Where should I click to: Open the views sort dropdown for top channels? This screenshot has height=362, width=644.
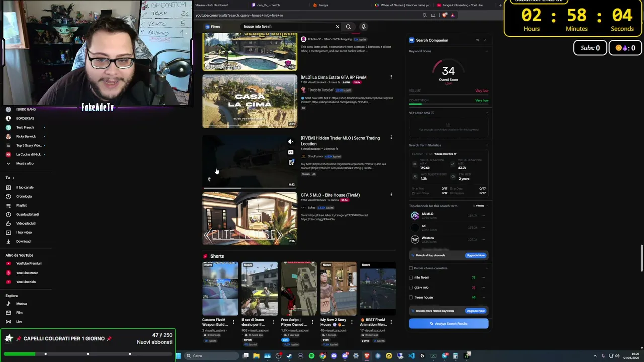478,206
